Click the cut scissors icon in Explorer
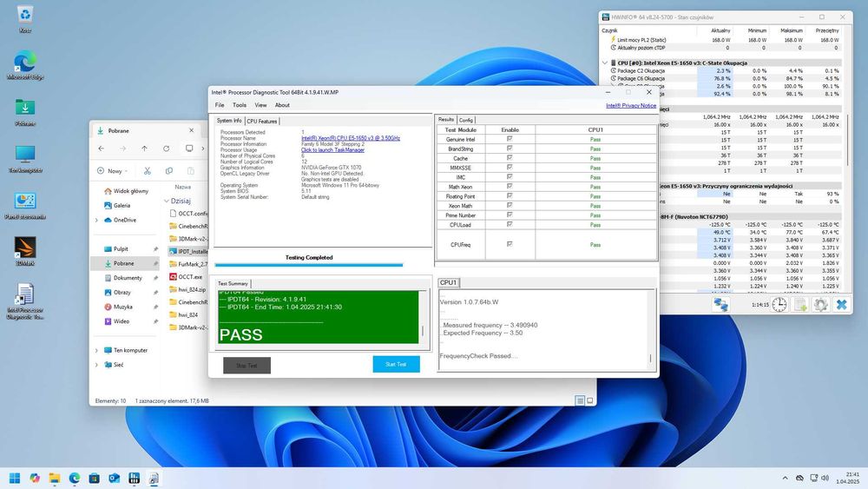The image size is (868, 489). point(148,170)
